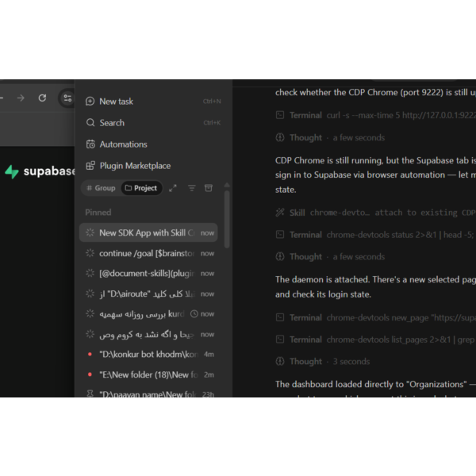Open the task with the clock icon
The height and width of the screenshot is (476, 476).
point(148,314)
